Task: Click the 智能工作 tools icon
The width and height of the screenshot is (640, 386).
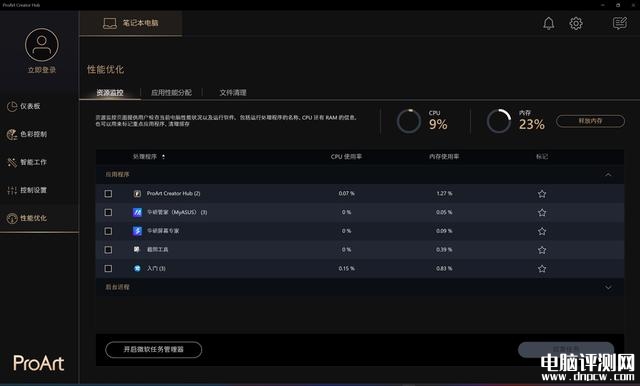Action: coord(12,162)
